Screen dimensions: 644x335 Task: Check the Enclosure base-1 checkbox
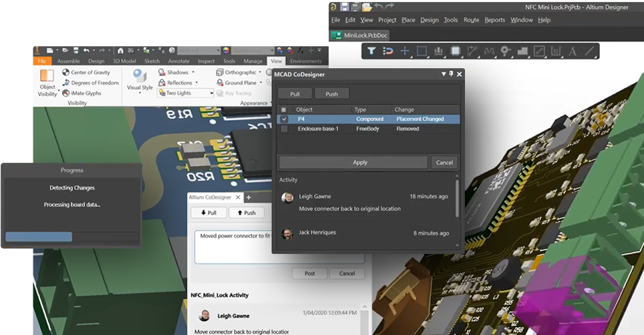(x=284, y=129)
